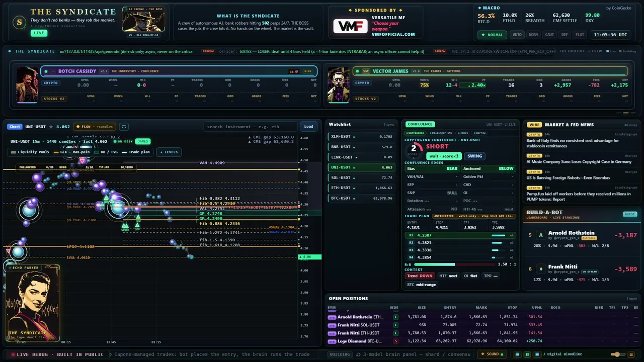
Task: Click the R1 4.2307 level bar
Action: [460, 235]
